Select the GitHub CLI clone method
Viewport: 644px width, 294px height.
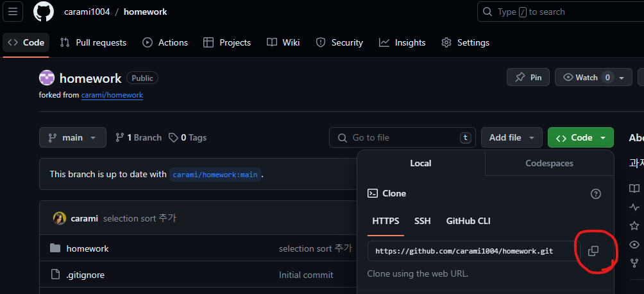tap(468, 221)
